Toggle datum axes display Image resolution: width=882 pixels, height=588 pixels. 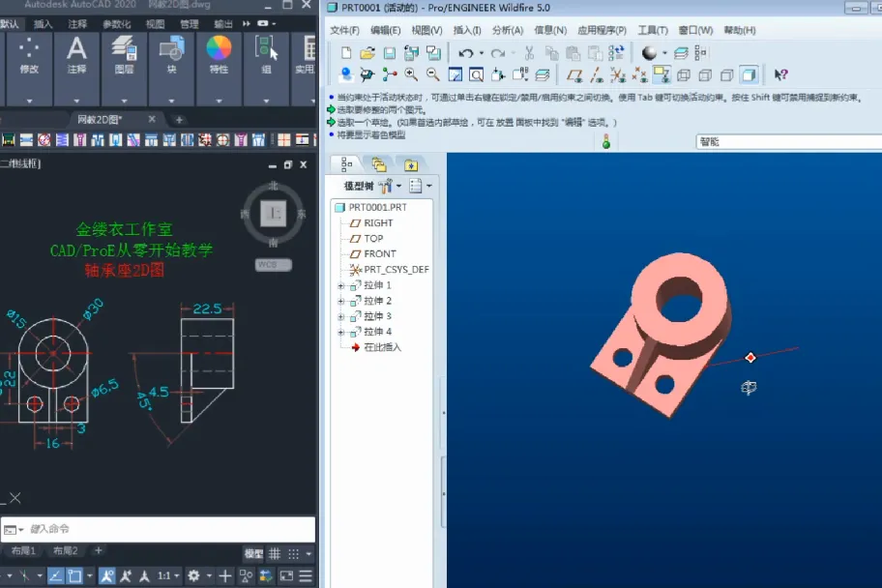[x=597, y=74]
